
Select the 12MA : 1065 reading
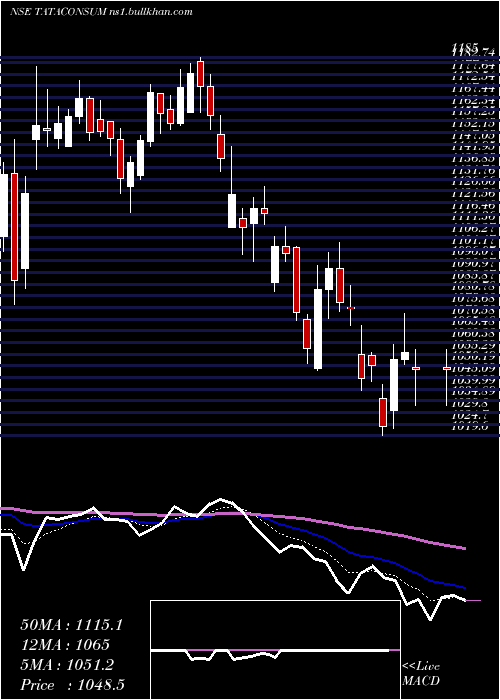[x=65, y=645]
